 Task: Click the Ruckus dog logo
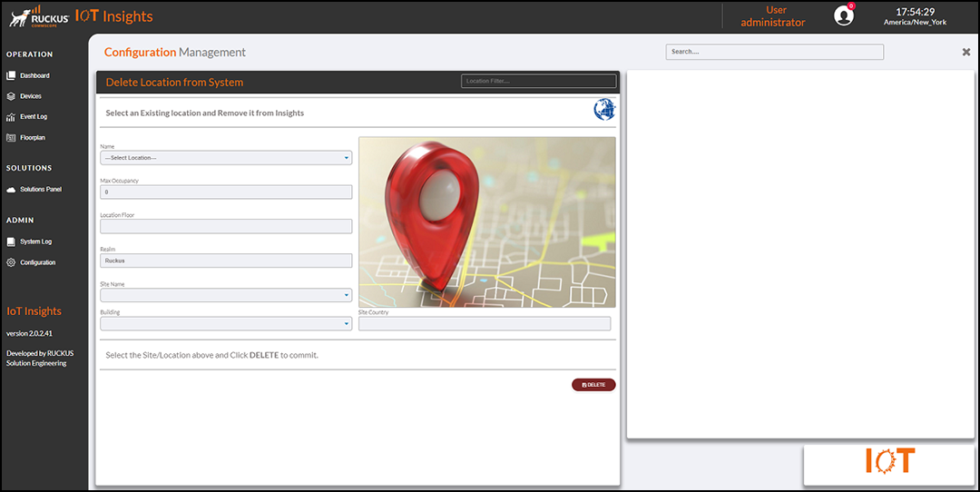(x=39, y=17)
